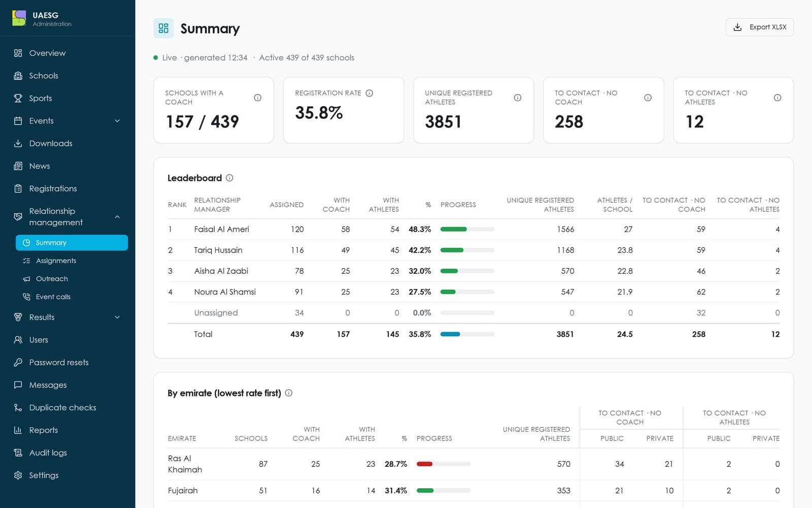This screenshot has height=508, width=812.
Task: Click the Fujairah emirate name
Action: [x=183, y=490]
